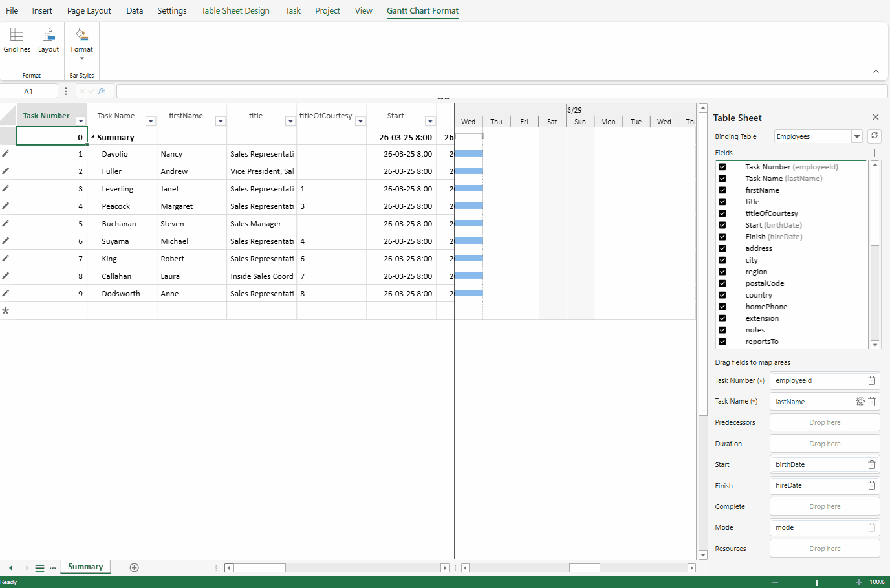Toggle the Start (birthDate) field checkbox
The width and height of the screenshot is (890, 588).
(x=722, y=225)
